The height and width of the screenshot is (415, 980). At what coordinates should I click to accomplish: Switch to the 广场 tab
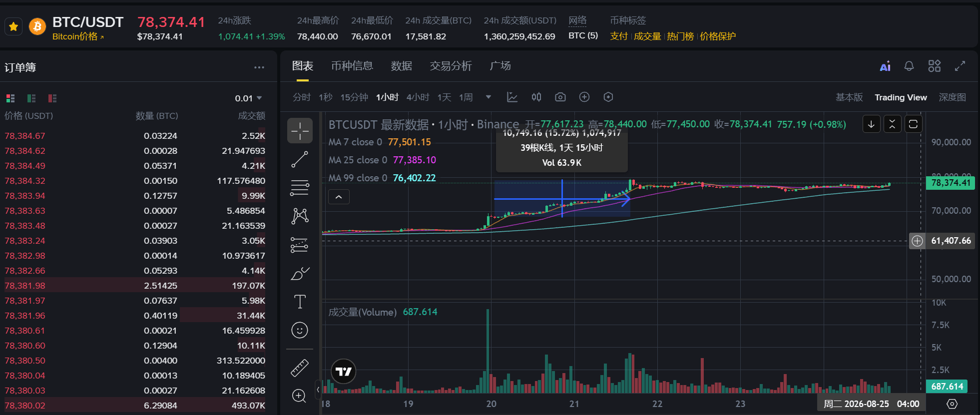coord(500,66)
